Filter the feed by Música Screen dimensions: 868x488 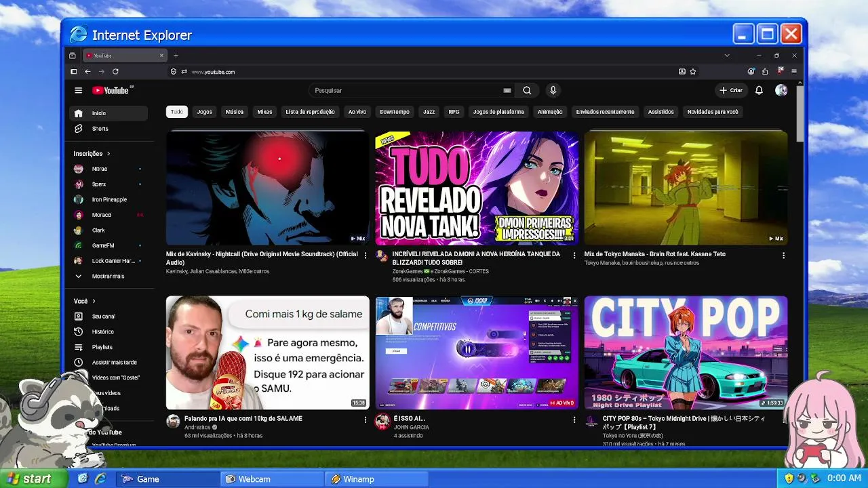coord(235,112)
